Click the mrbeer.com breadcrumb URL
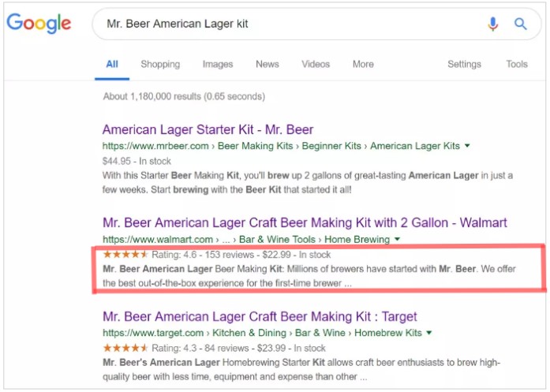Screen dimensions: 550x392 pyautogui.click(x=281, y=146)
